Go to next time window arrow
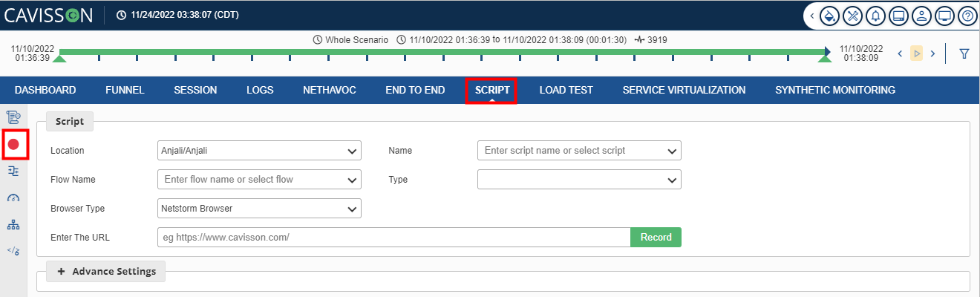 pos(933,53)
